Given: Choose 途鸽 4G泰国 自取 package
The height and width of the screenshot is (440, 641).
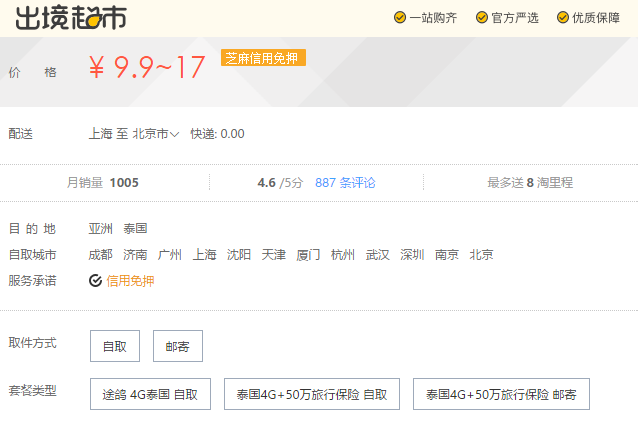Looking at the screenshot, I should (150, 394).
